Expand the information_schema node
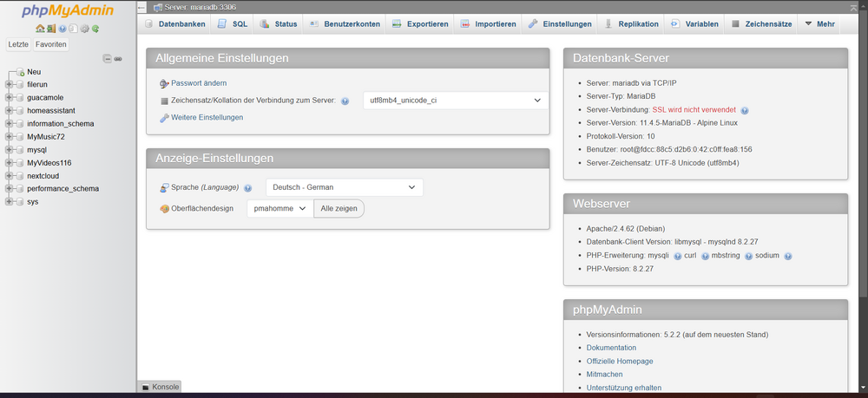 pos(9,124)
